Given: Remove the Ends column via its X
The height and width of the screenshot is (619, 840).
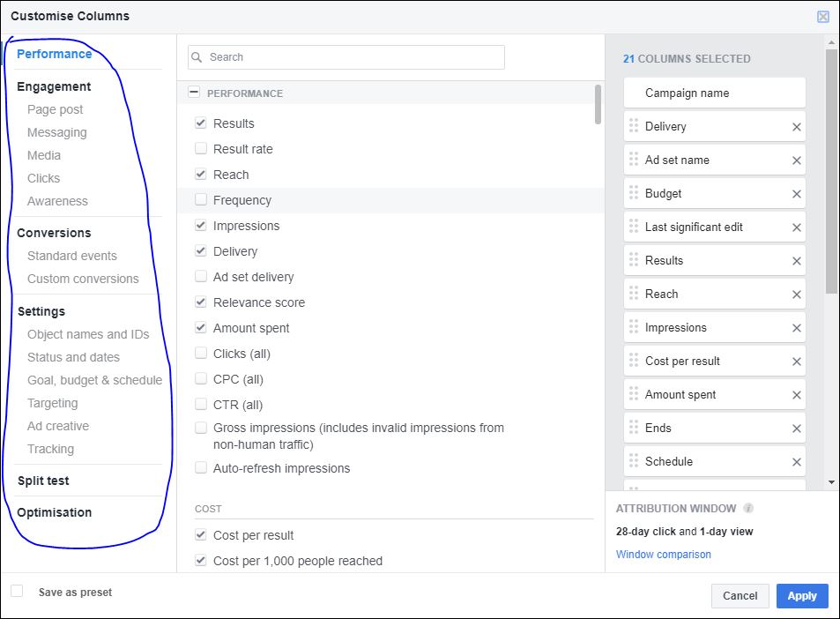Looking at the screenshot, I should tap(796, 428).
